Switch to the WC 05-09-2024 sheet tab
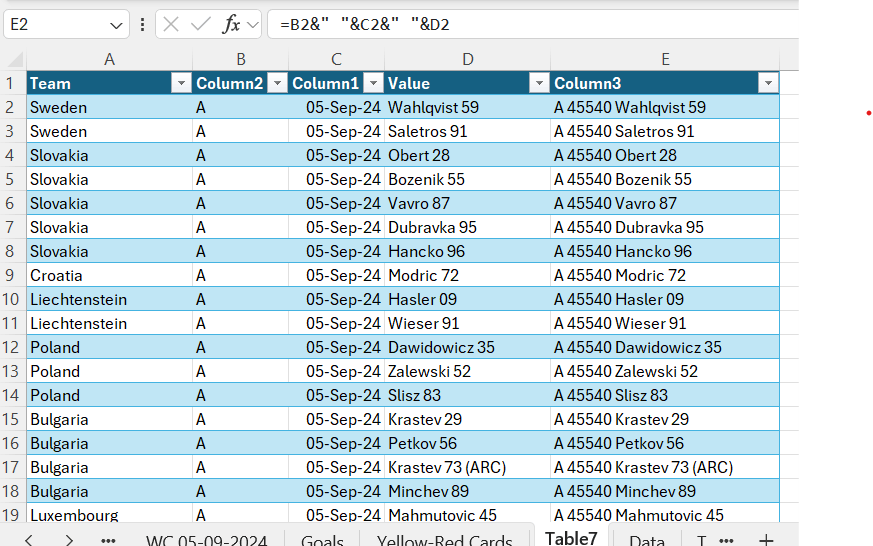This screenshot has height=546, width=873. [207, 540]
